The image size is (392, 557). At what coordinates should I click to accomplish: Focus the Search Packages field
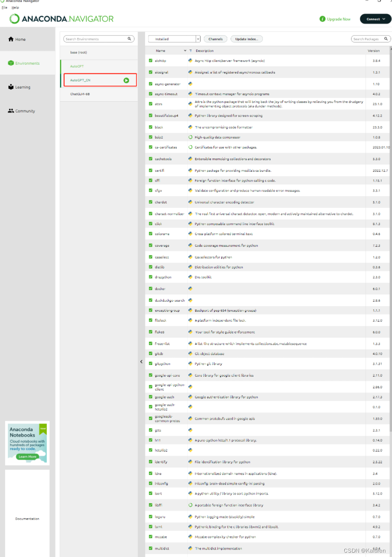point(371,39)
